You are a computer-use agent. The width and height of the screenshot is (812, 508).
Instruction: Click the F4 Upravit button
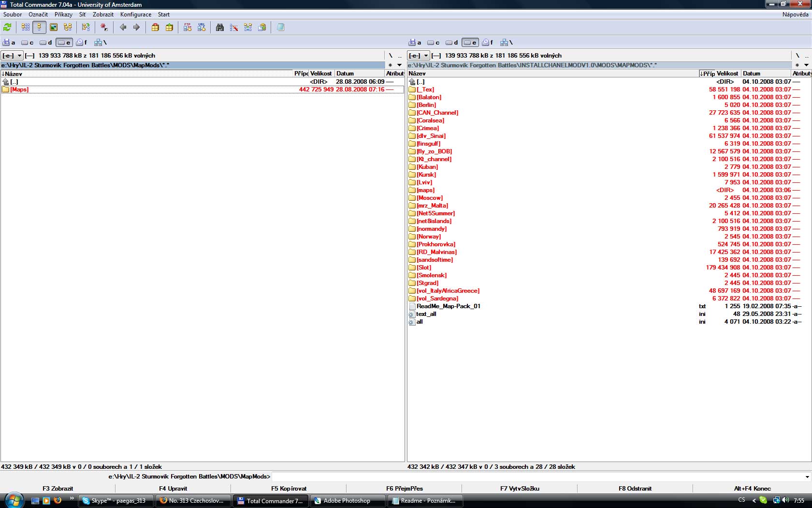(x=173, y=489)
